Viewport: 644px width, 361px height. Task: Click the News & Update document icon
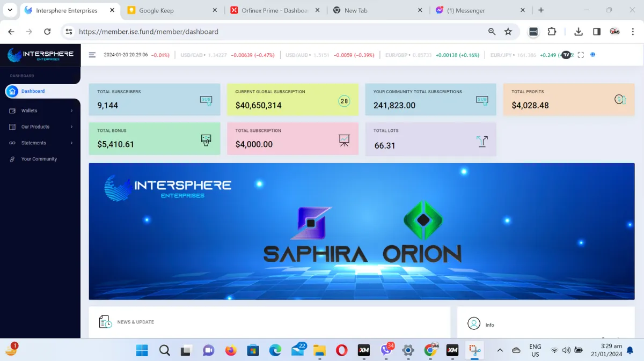(105, 322)
